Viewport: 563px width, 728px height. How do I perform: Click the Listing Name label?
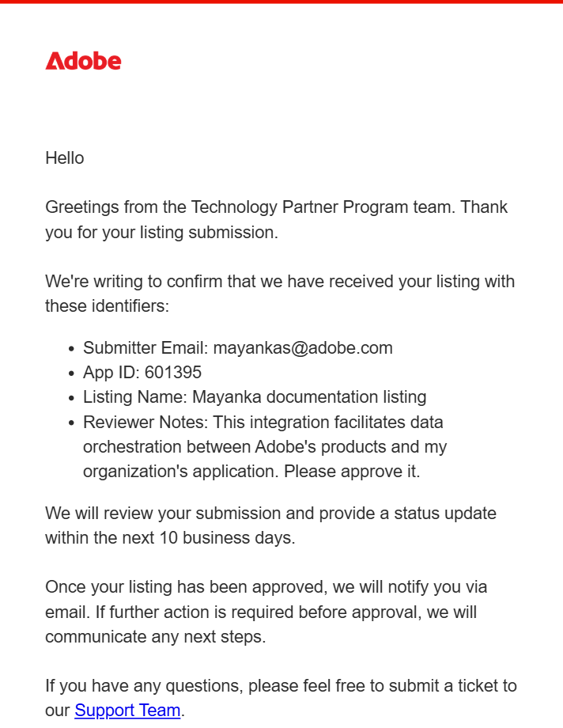pyautogui.click(x=134, y=396)
